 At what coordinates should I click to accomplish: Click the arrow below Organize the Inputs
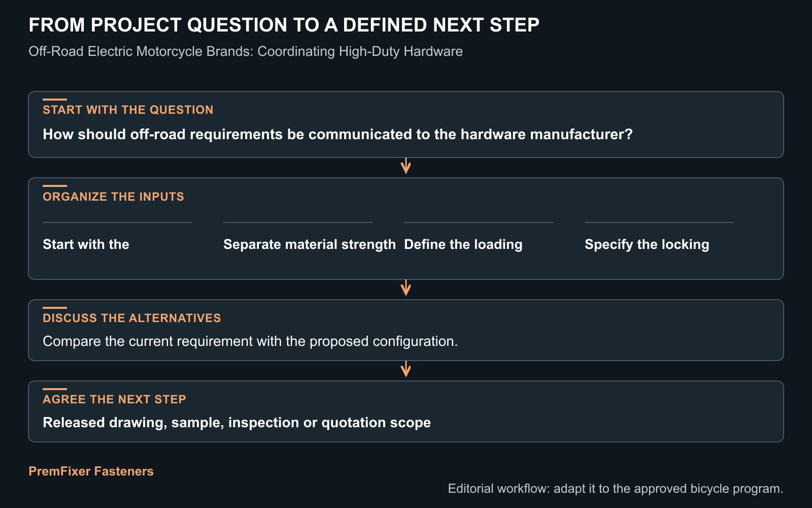[405, 288]
